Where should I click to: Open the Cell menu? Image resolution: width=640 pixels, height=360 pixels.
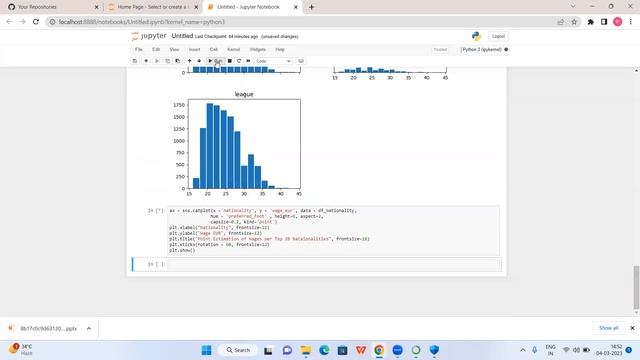213,49
